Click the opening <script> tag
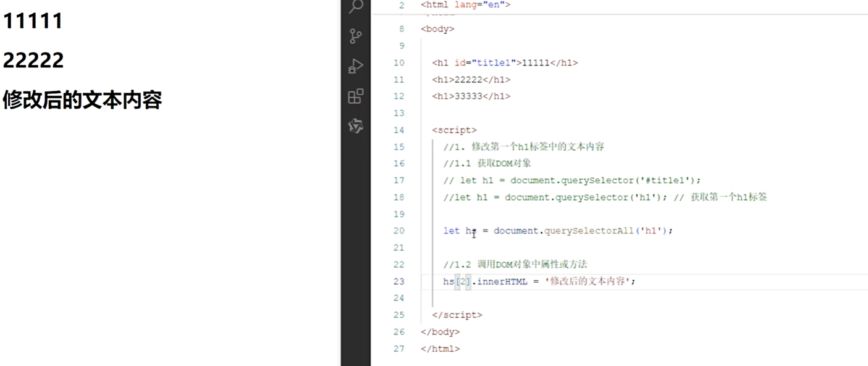 [454, 130]
